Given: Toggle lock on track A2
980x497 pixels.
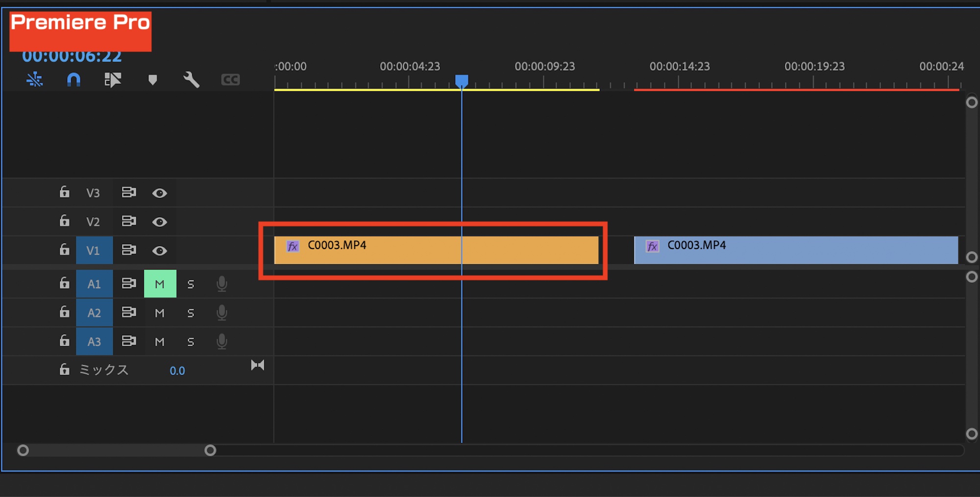Looking at the screenshot, I should point(64,312).
